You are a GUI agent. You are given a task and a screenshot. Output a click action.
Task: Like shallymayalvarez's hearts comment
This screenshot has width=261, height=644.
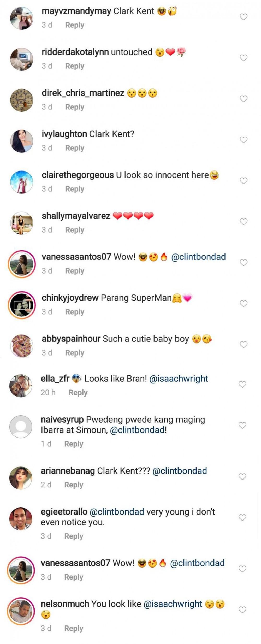244,222
